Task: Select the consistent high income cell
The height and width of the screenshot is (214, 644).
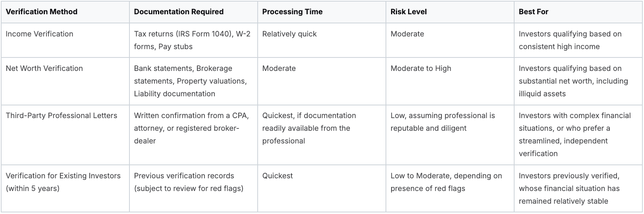Action: click(x=570, y=40)
